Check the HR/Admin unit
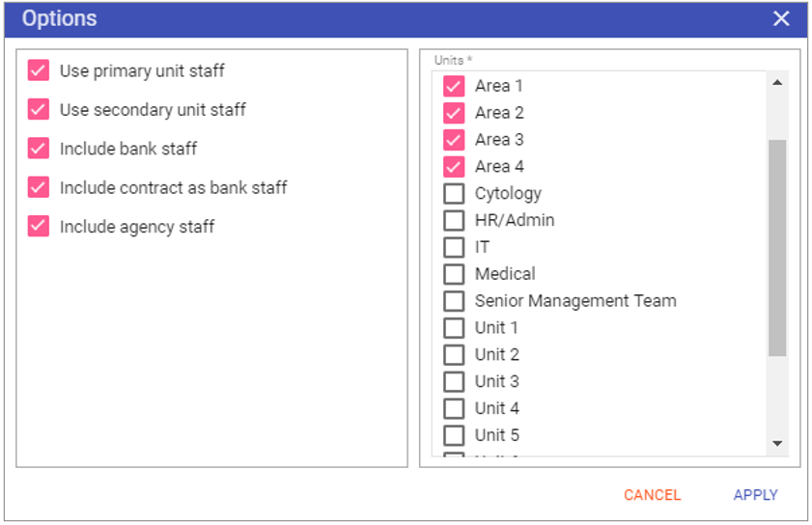The image size is (812, 525). 454,221
